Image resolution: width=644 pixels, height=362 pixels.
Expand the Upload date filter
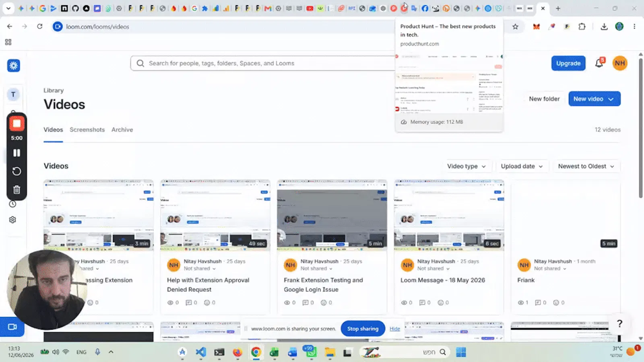point(522,166)
